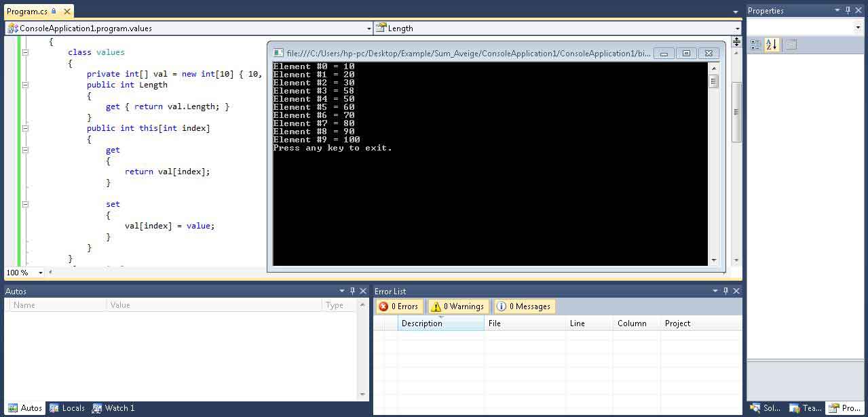Image resolution: width=868 pixels, height=417 pixels.
Task: Sort Error List by Description column
Action: click(x=440, y=323)
